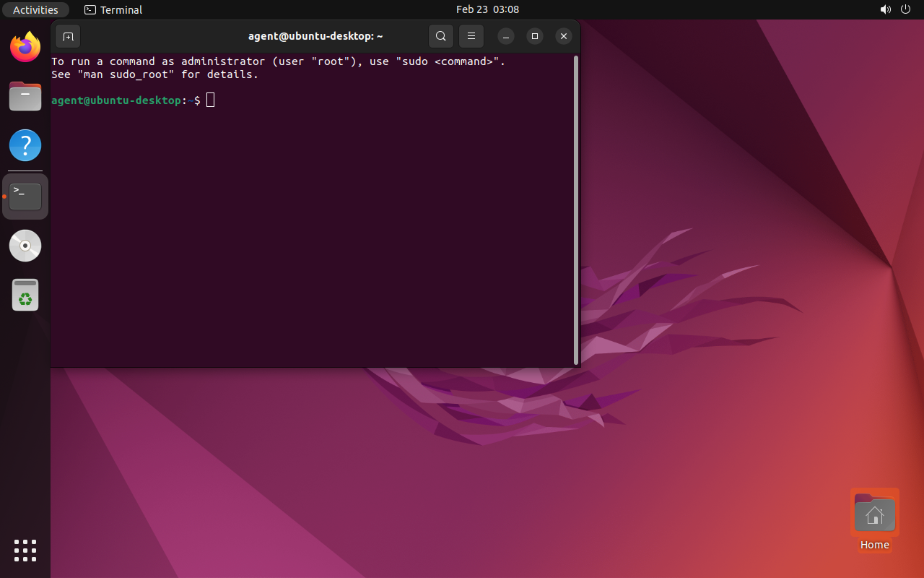Open the Activities overview
Screen dimensions: 924x578
tap(35, 9)
